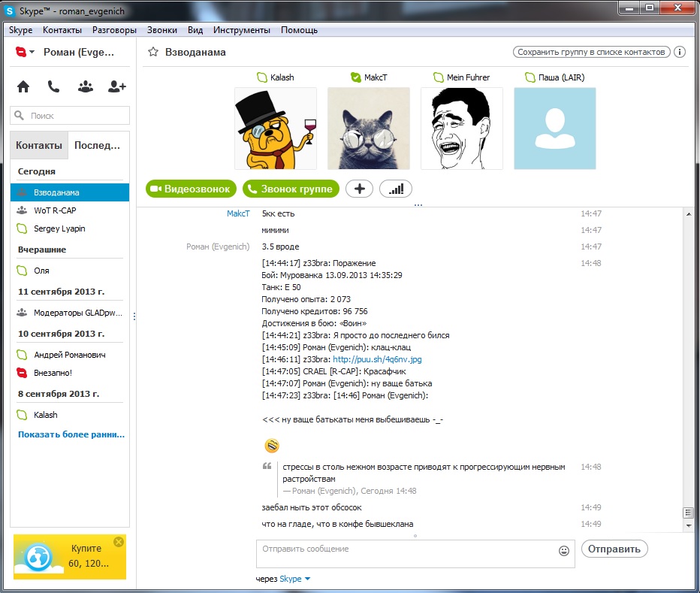The width and height of the screenshot is (700, 593).
Task: Open the puu.sh link in chat
Action: pos(377,359)
